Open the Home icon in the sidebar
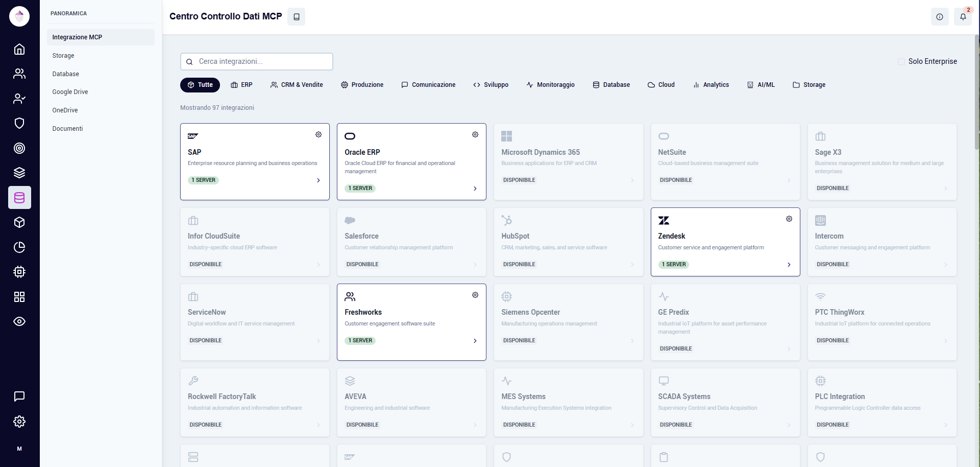 pyautogui.click(x=19, y=49)
